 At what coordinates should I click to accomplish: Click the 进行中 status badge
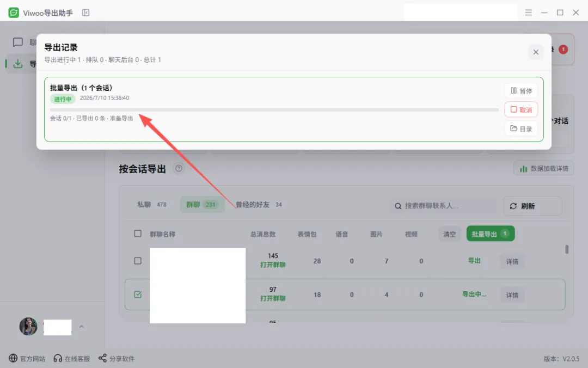[63, 99]
